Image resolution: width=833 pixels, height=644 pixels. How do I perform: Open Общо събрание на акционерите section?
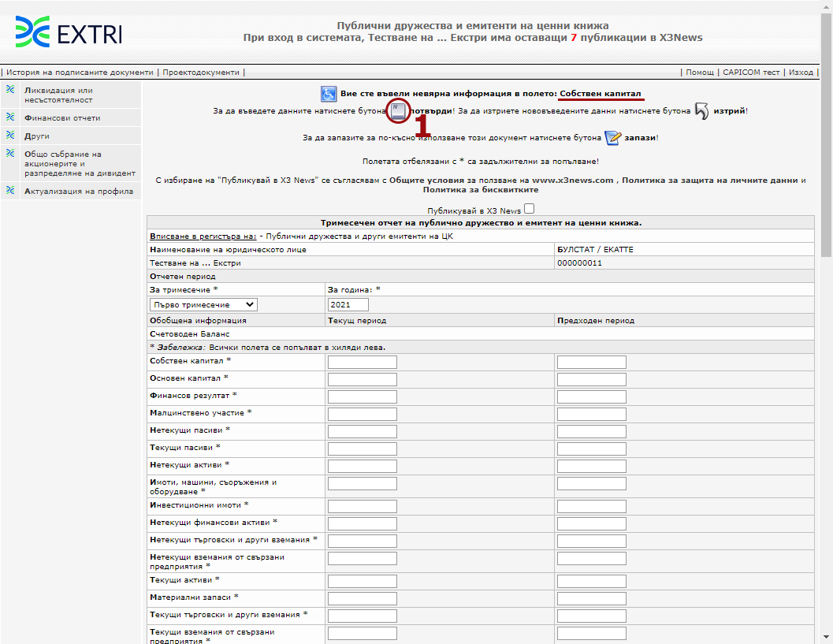pyautogui.click(x=80, y=164)
